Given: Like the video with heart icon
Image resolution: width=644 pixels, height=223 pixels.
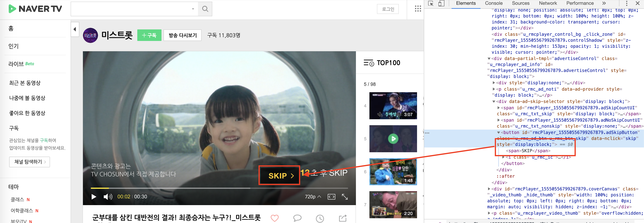Looking at the screenshot, I should 275,218.
